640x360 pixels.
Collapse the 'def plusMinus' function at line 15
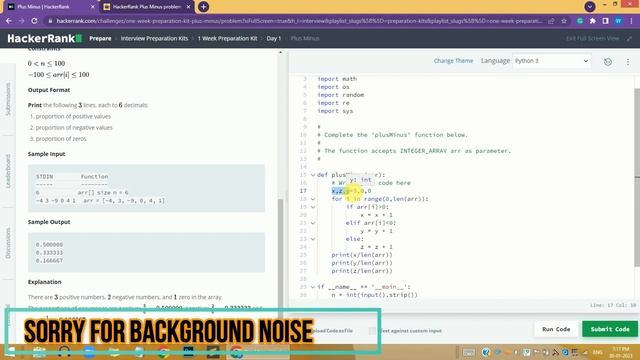[313, 175]
